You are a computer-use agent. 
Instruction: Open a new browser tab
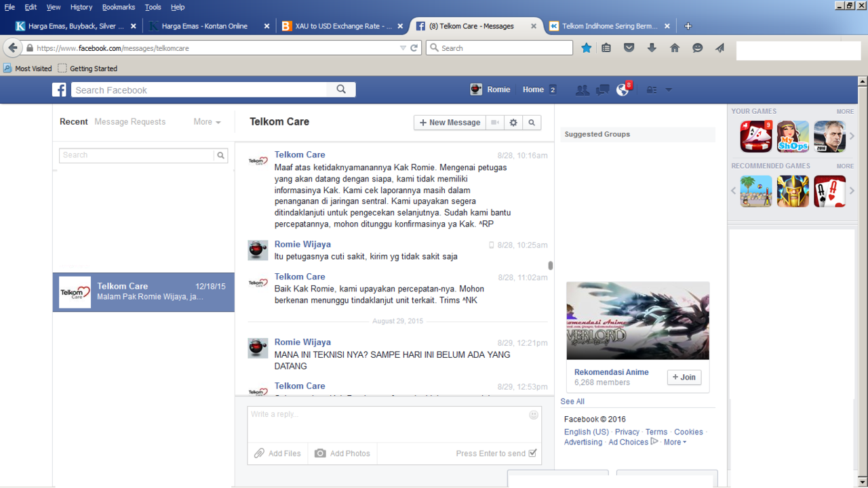coord(688,26)
